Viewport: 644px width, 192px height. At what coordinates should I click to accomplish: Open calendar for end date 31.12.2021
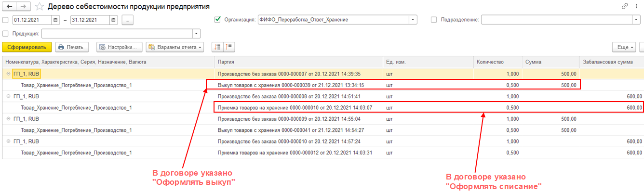113,20
